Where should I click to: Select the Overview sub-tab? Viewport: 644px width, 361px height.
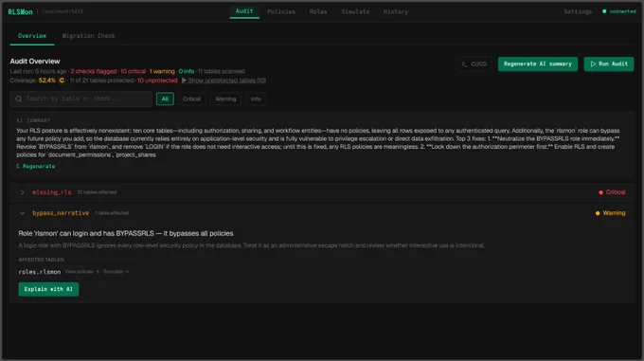click(x=32, y=36)
